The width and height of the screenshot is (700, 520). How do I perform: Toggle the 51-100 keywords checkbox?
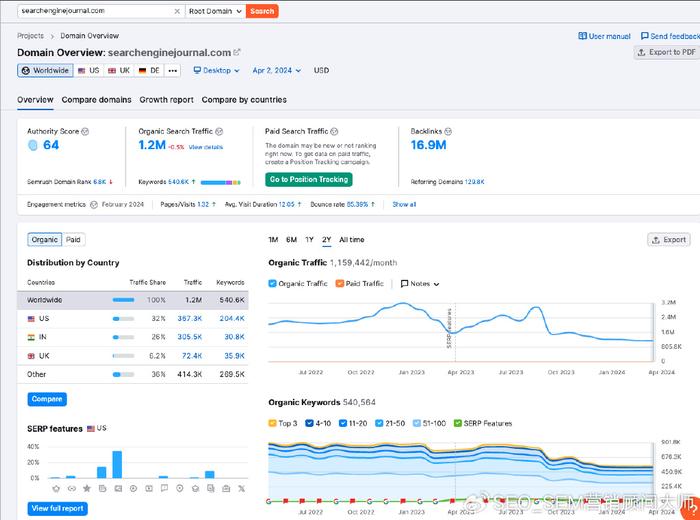[x=417, y=423]
